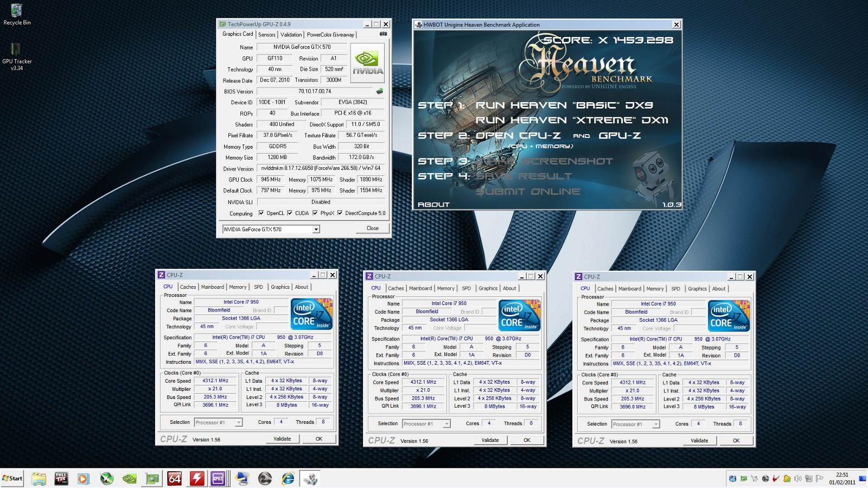Screen dimensions: 868x488
Task: Click the BIOS save chip icon in GPU-Z
Action: [380, 91]
